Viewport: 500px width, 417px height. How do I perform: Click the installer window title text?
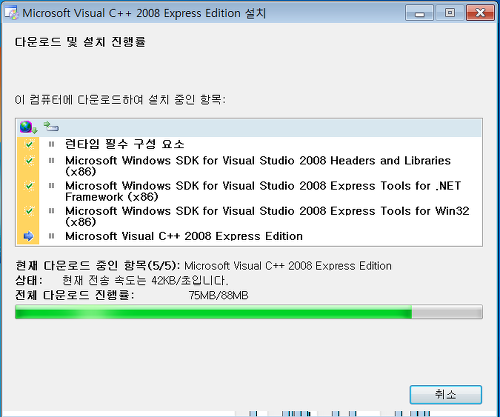pyautogui.click(x=144, y=13)
